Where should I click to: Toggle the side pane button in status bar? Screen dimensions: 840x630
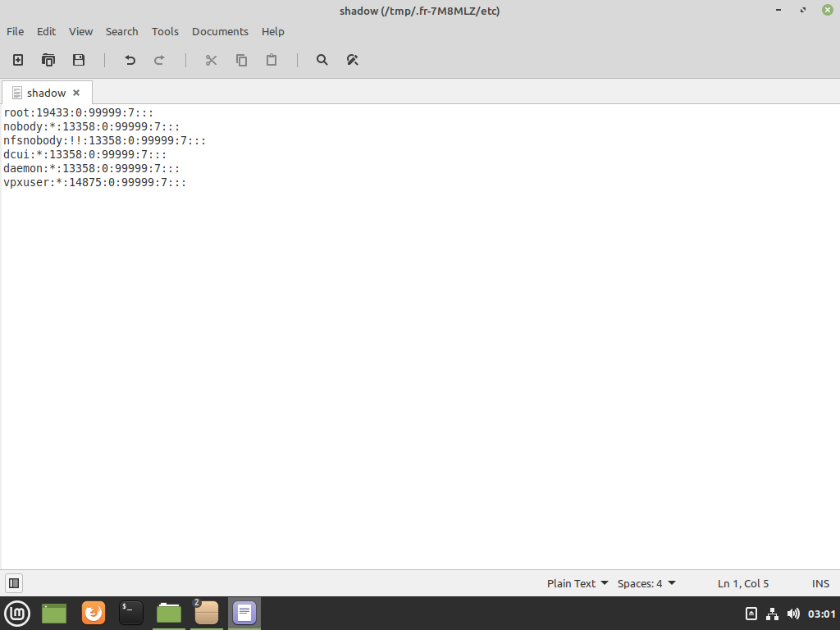(15, 583)
